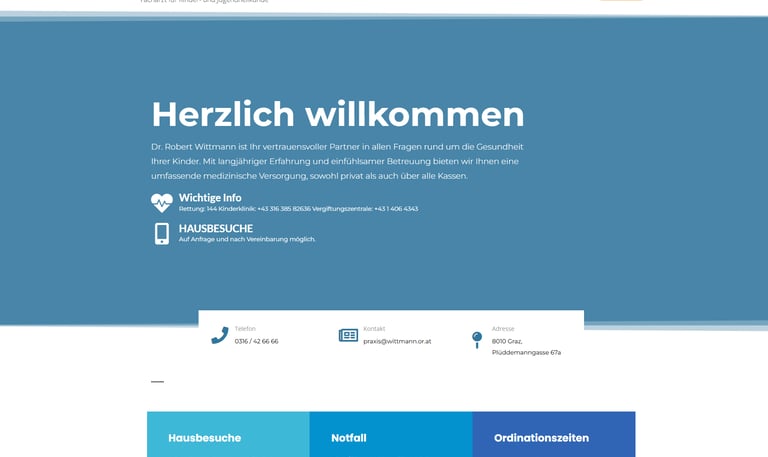The height and width of the screenshot is (457, 768).
Task: Click the Adresse map pin icon
Action: click(x=477, y=339)
